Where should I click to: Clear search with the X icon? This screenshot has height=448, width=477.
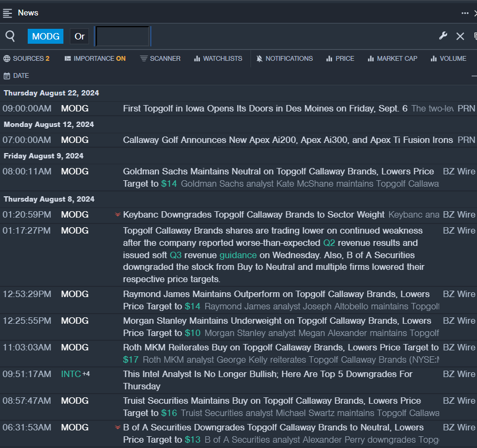(x=460, y=36)
